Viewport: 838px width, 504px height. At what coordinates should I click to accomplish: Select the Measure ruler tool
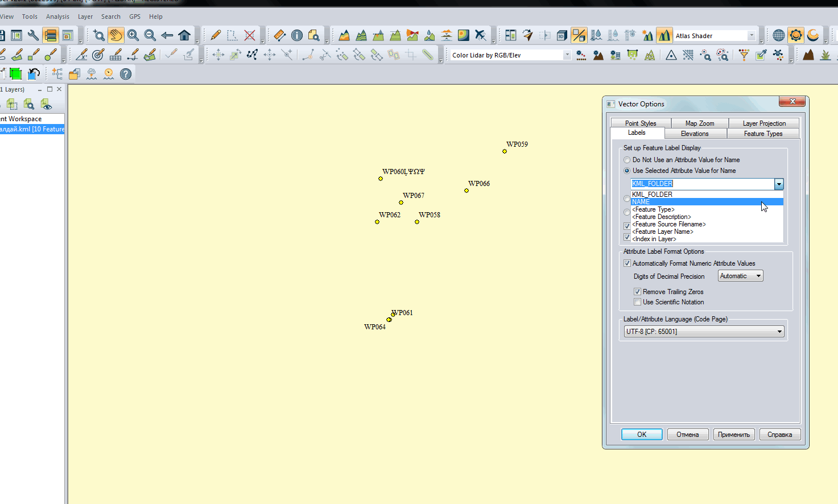tap(279, 35)
